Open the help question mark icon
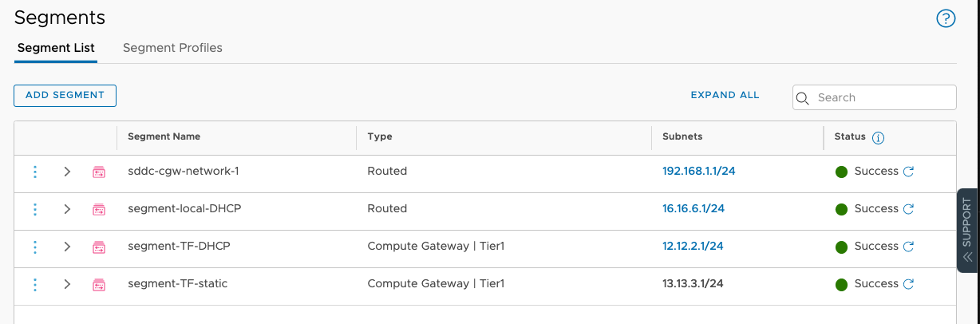The image size is (980, 324). pyautogui.click(x=946, y=19)
